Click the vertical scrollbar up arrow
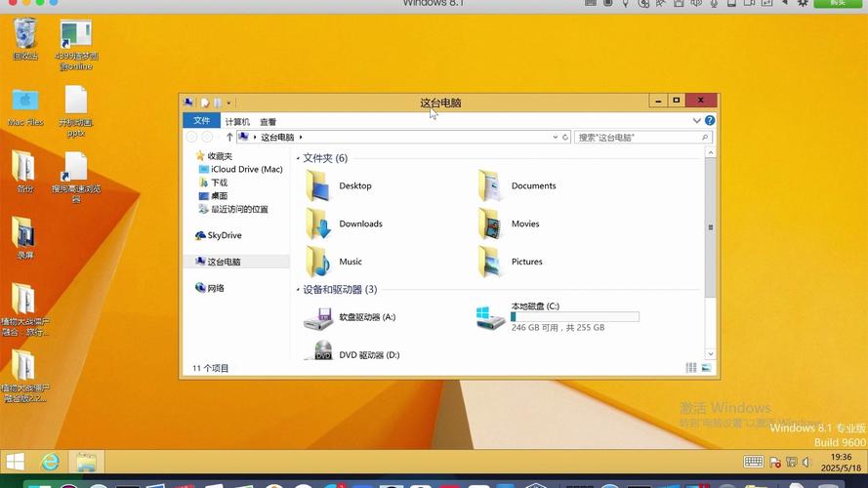This screenshot has height=488, width=868. click(x=710, y=152)
